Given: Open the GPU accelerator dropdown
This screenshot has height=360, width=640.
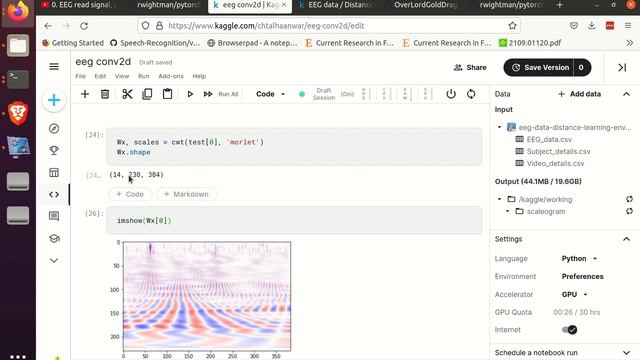Looking at the screenshot, I should [x=575, y=295].
